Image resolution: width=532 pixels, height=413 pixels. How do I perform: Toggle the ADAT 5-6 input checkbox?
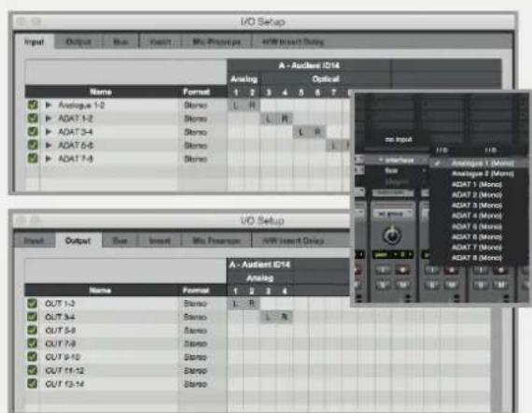click(33, 145)
